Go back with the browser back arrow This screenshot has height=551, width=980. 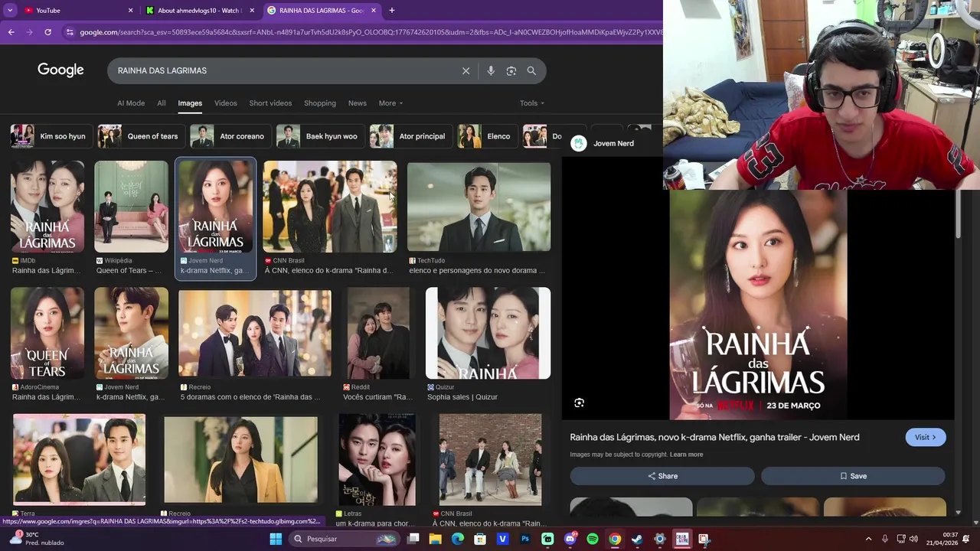pos(11,32)
